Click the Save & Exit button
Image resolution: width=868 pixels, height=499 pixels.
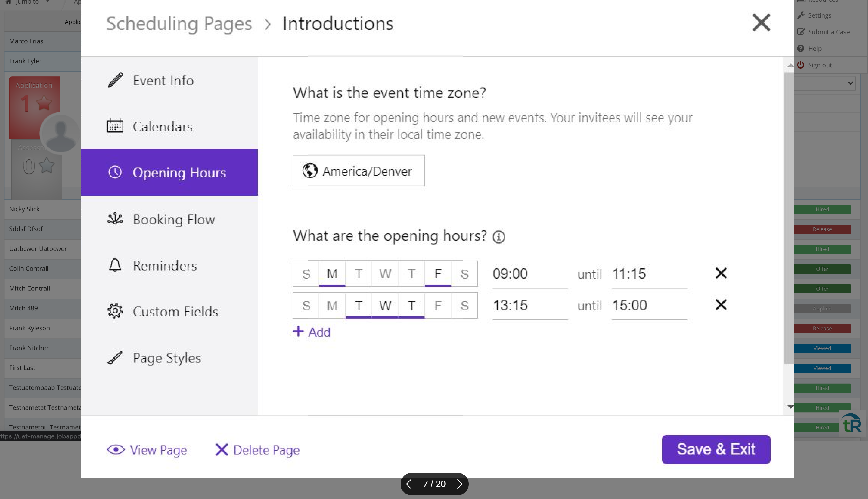[716, 449]
